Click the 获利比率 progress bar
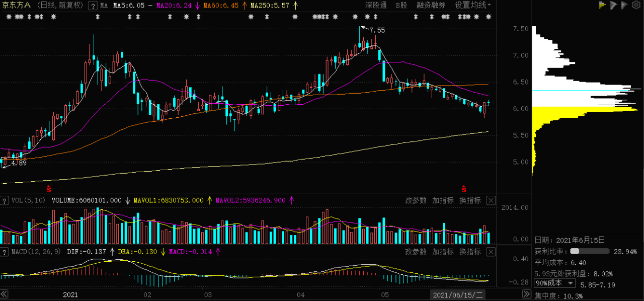 click(x=589, y=251)
